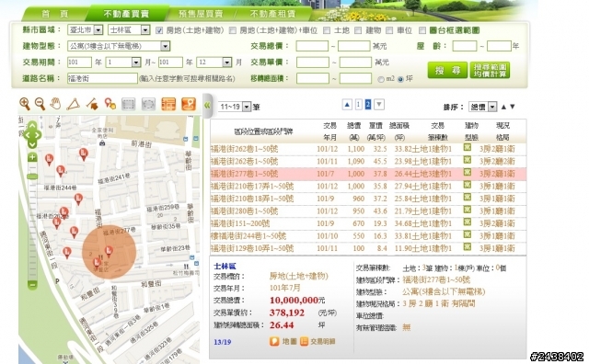Collapse map panel with green double-arrow
This screenshot has width=589, height=364.
pyautogui.click(x=207, y=106)
